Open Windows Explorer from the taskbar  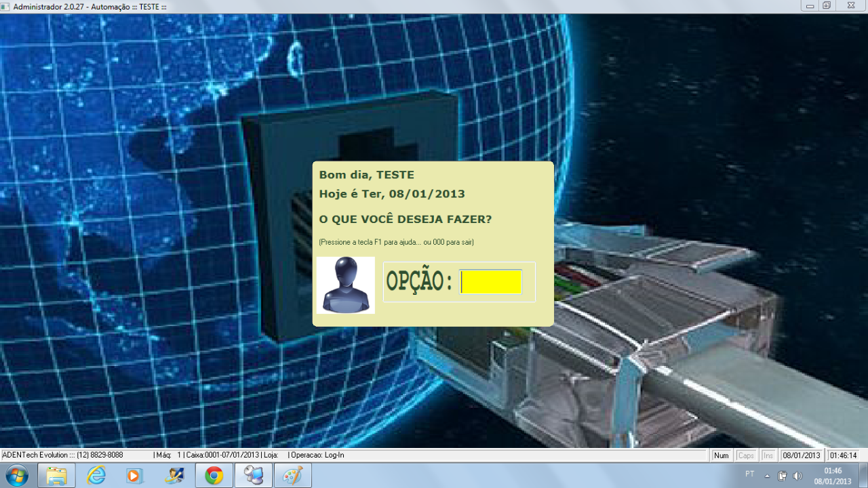[x=56, y=476]
